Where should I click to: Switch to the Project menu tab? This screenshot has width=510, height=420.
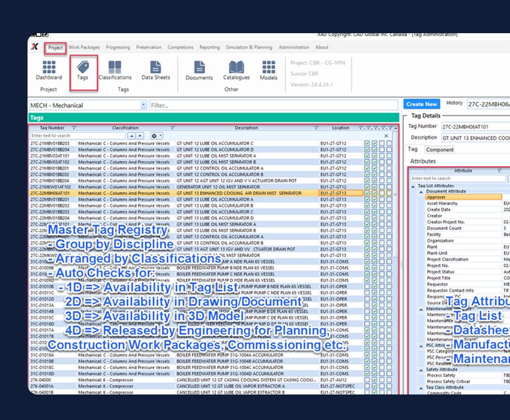point(56,47)
